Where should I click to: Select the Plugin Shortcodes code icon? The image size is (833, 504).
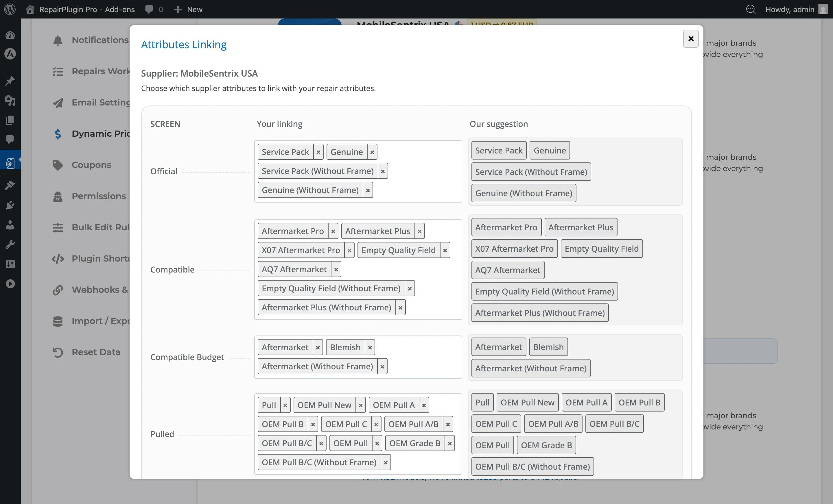point(58,259)
